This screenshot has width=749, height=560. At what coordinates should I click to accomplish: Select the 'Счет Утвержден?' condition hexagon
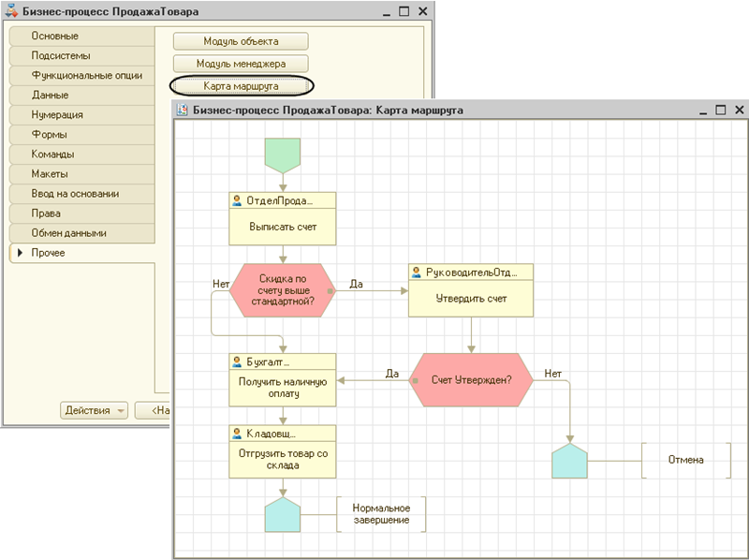471,379
